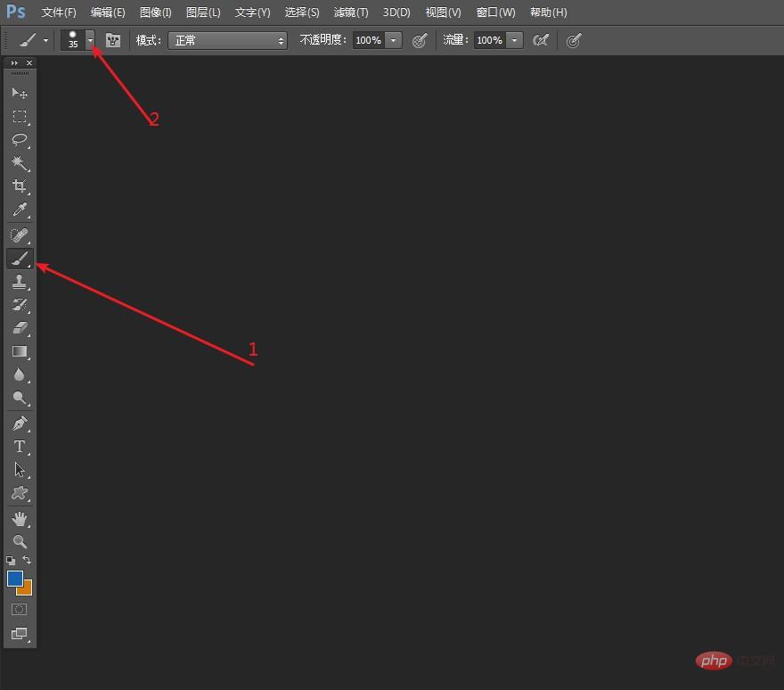Select the Custom Shape tool
This screenshot has height=690, width=784.
20,493
